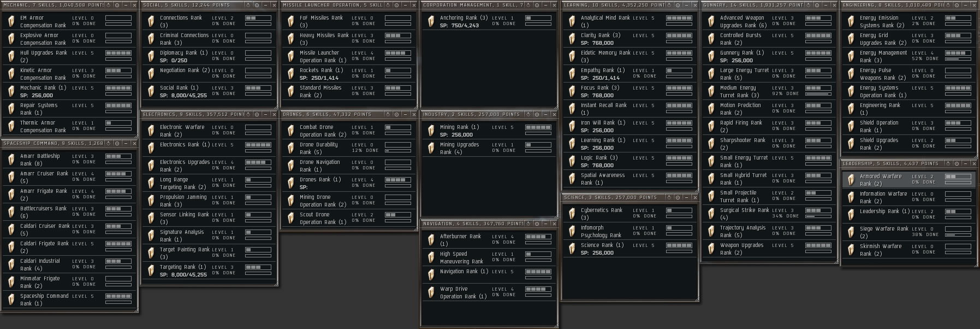Select the Advanced Weapon Upgrades book icon
The image size is (980, 329).
[x=711, y=21]
